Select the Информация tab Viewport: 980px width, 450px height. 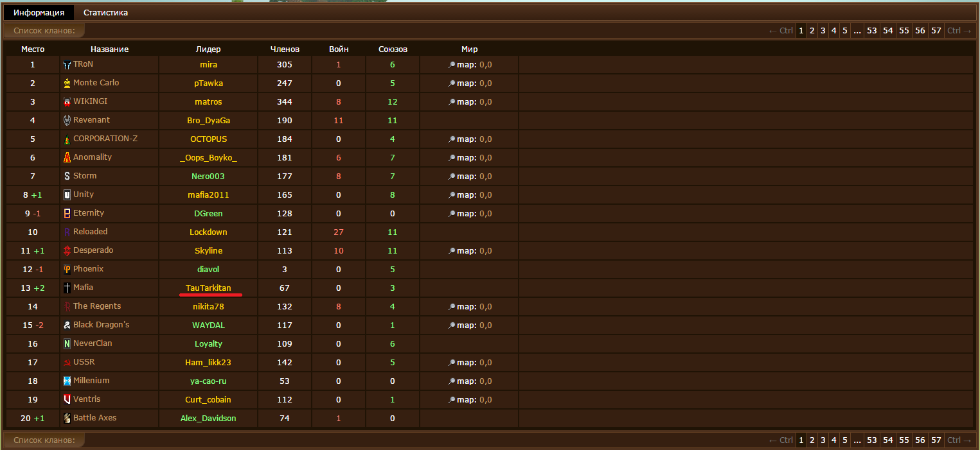pos(39,13)
